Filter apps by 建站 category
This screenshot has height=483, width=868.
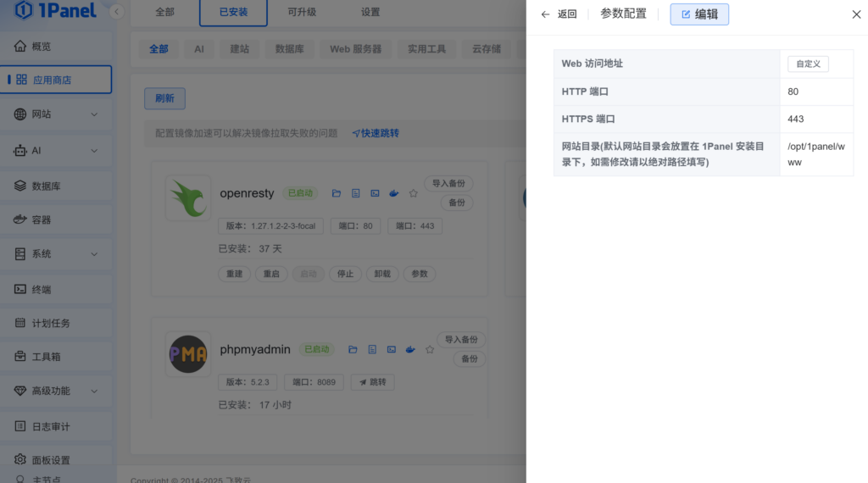click(240, 49)
